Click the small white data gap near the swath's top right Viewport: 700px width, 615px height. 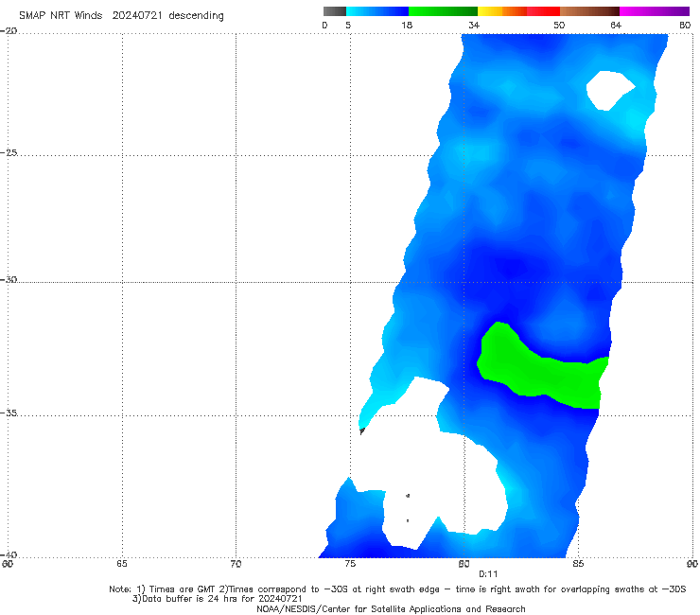coord(608,90)
